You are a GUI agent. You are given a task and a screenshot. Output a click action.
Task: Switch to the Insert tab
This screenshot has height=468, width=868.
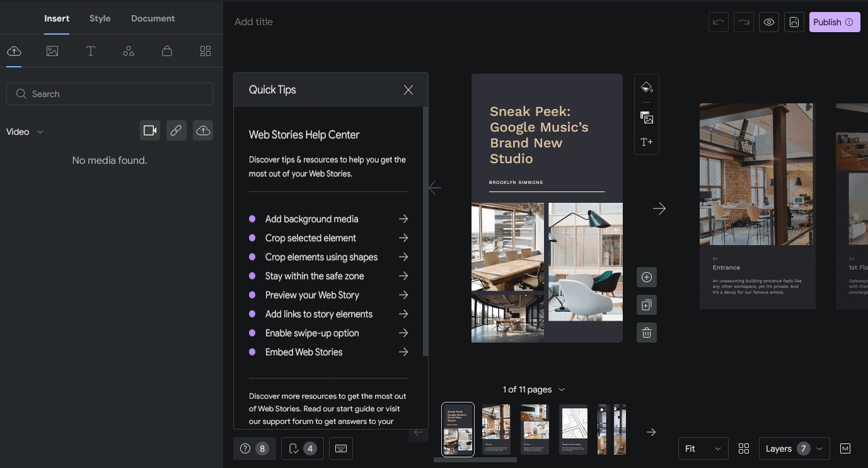click(57, 18)
